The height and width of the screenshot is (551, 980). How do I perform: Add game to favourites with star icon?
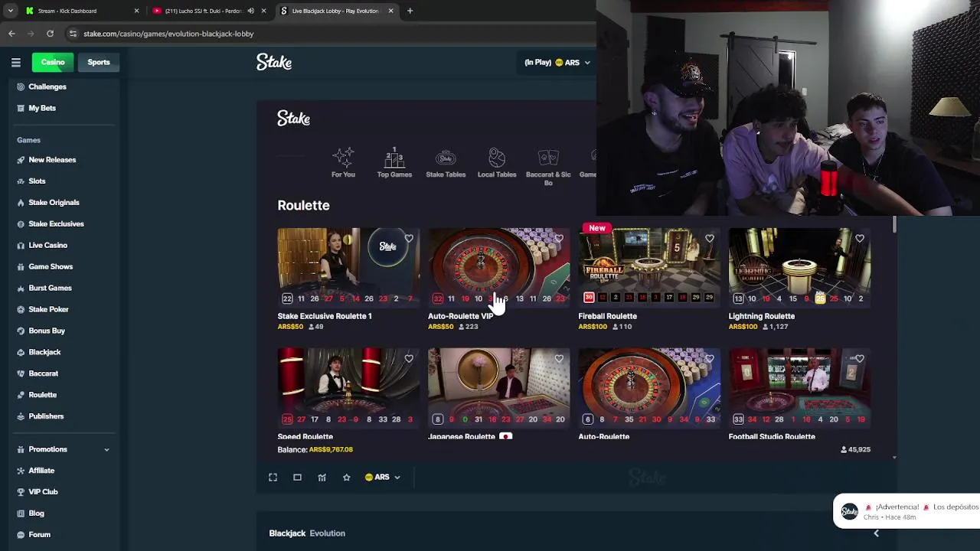346,478
